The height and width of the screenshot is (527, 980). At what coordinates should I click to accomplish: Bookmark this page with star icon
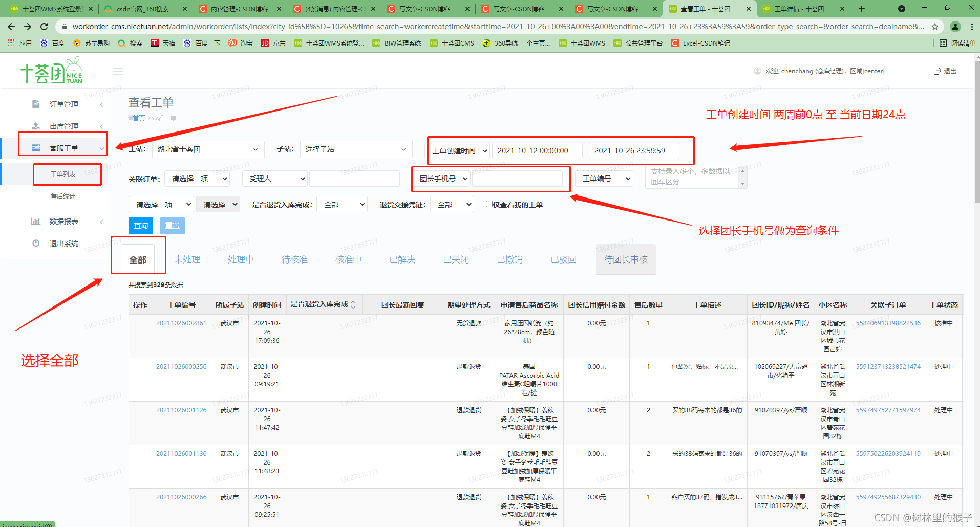[935, 27]
